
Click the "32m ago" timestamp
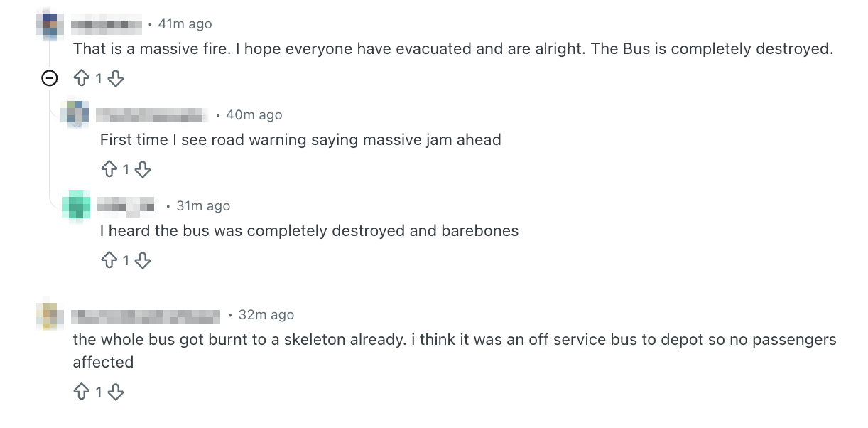[x=266, y=315]
